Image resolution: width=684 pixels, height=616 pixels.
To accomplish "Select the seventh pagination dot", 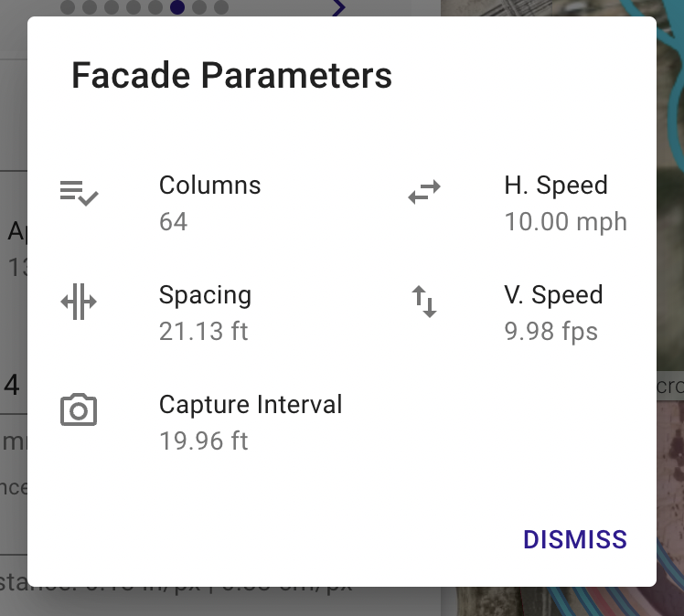I will [199, 7].
